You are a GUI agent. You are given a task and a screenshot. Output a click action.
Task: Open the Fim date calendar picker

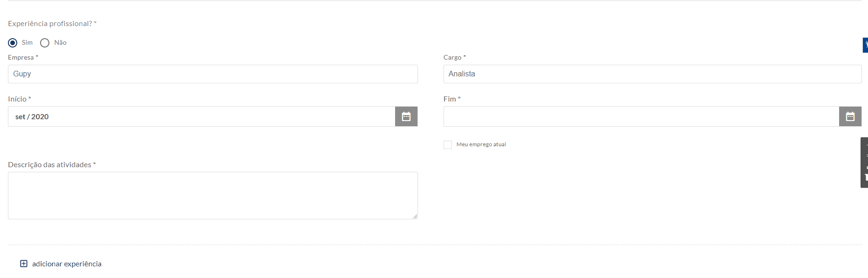click(850, 116)
